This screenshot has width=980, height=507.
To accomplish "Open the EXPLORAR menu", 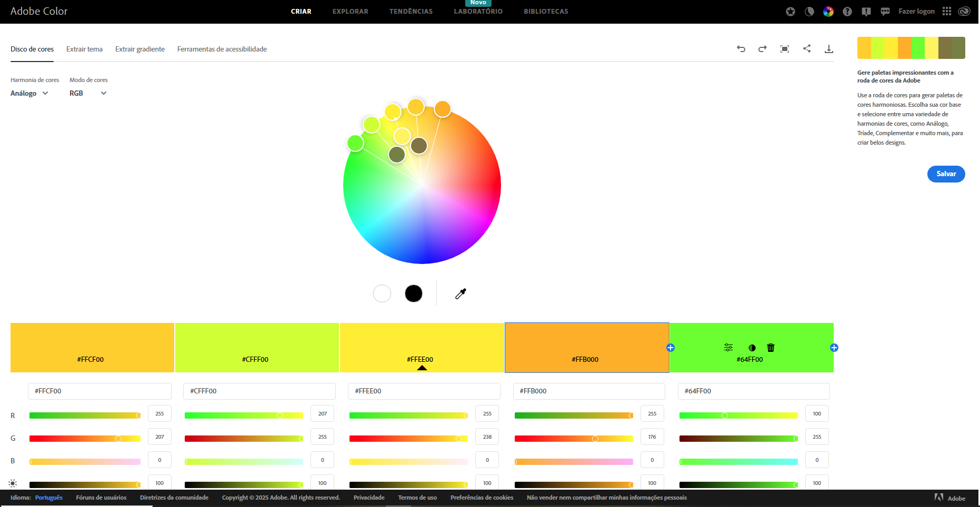I will [x=351, y=12].
